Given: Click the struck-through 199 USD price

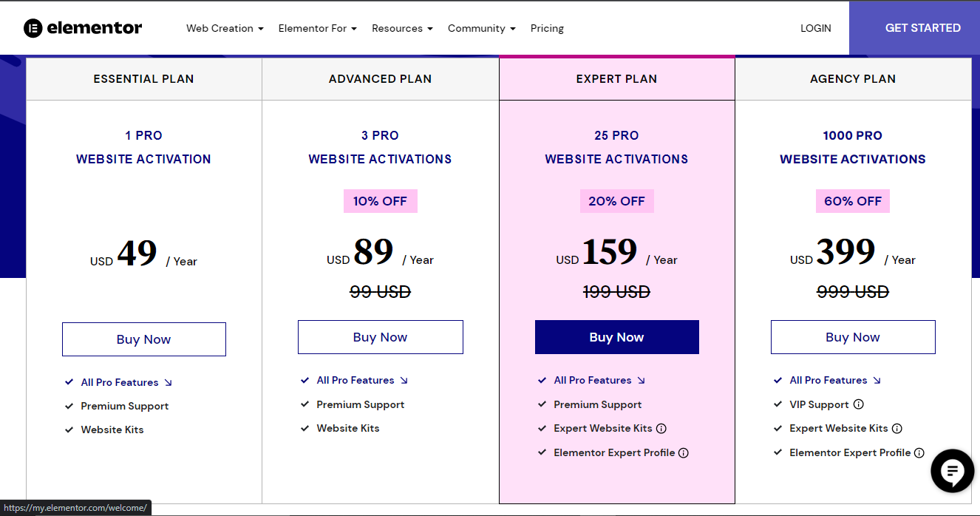Looking at the screenshot, I should click(x=617, y=292).
